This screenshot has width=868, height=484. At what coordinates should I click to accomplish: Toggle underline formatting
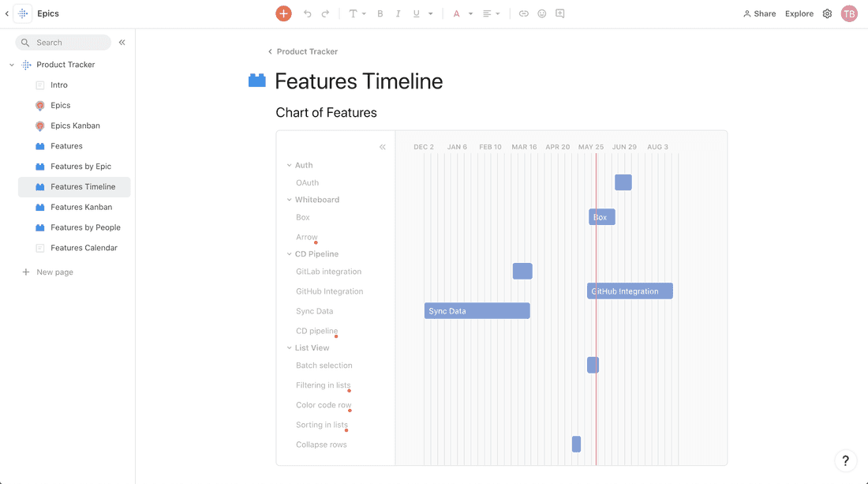417,13
